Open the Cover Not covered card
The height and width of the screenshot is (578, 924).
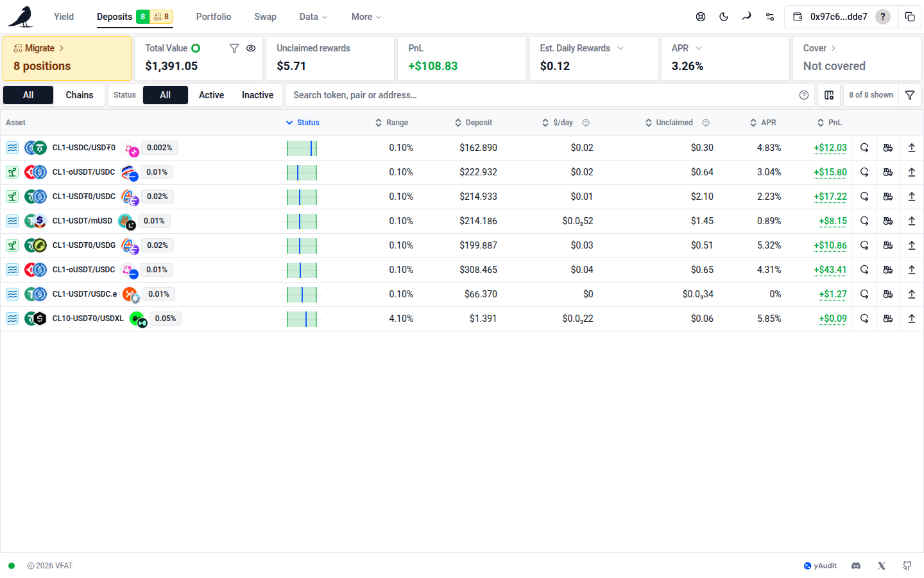click(x=855, y=58)
